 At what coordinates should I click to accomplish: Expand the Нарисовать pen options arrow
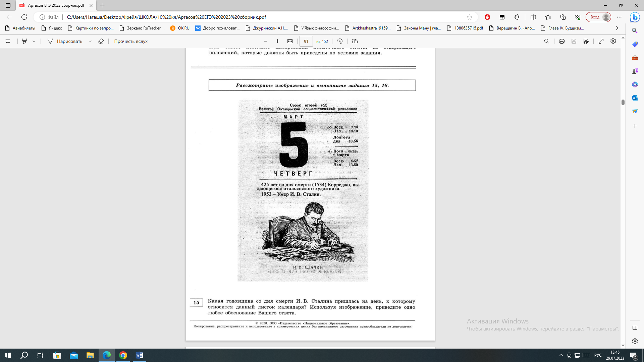point(90,41)
